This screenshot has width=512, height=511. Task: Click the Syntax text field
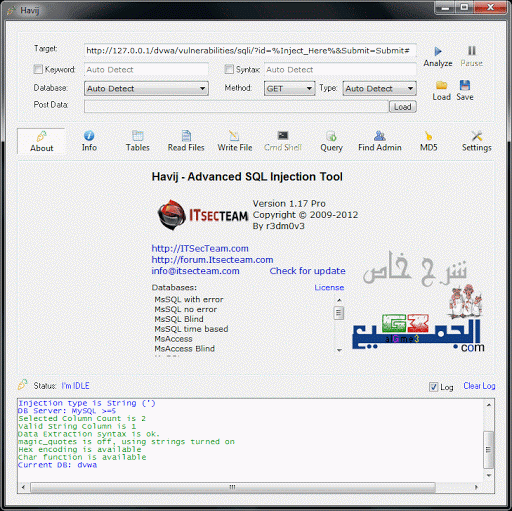340,70
